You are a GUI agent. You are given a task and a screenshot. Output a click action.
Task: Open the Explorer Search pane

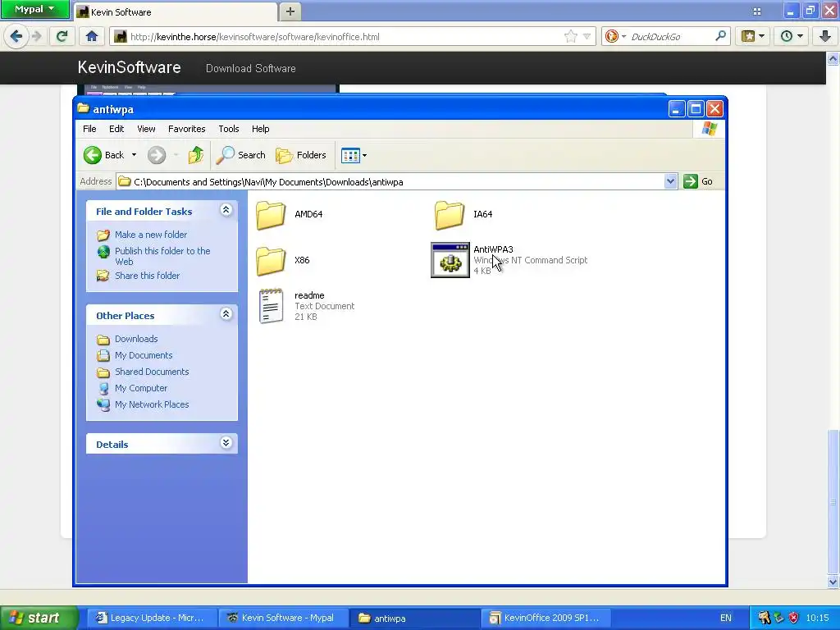tap(241, 155)
